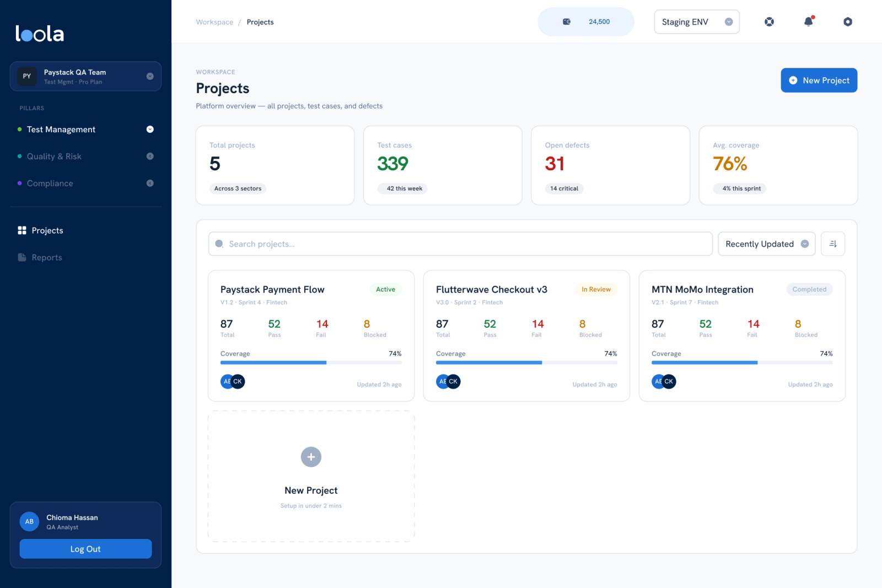882x588 pixels.
Task: Click the Active status badge
Action: [x=385, y=289]
